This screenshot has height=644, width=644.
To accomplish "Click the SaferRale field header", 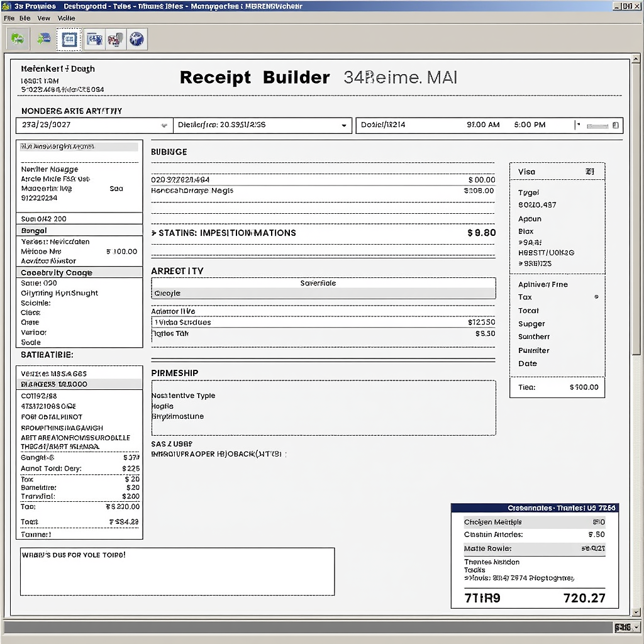I will coord(323,283).
